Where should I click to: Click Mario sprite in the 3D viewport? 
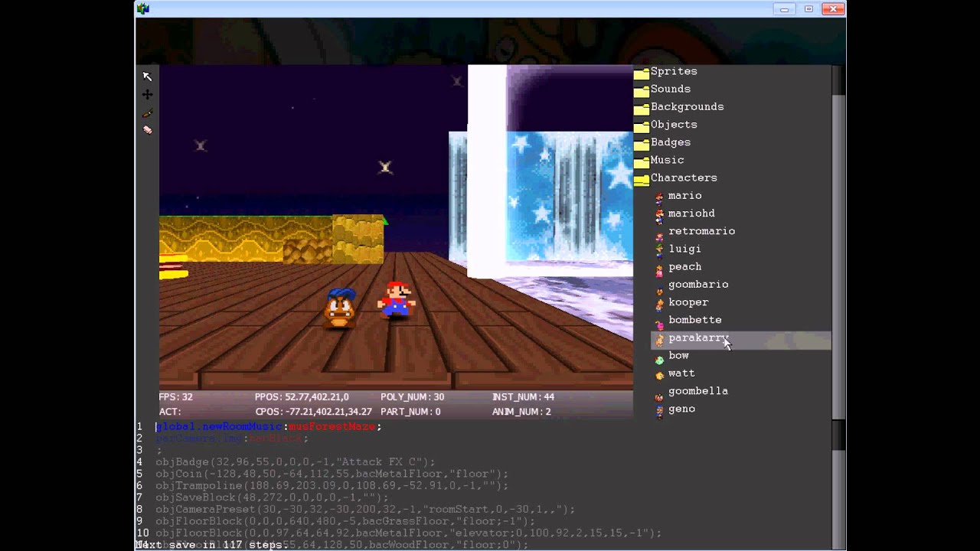click(x=396, y=299)
